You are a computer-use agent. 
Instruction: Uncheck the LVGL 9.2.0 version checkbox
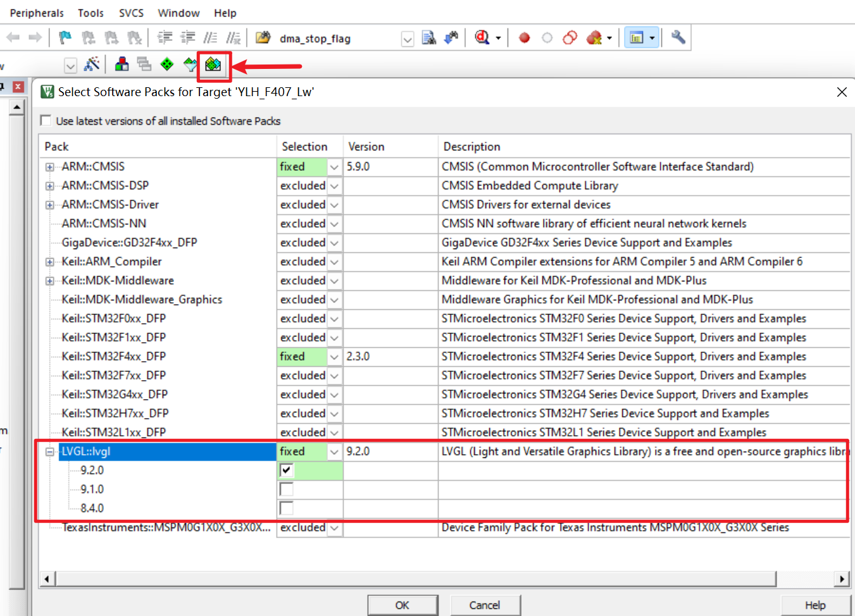pyautogui.click(x=286, y=470)
